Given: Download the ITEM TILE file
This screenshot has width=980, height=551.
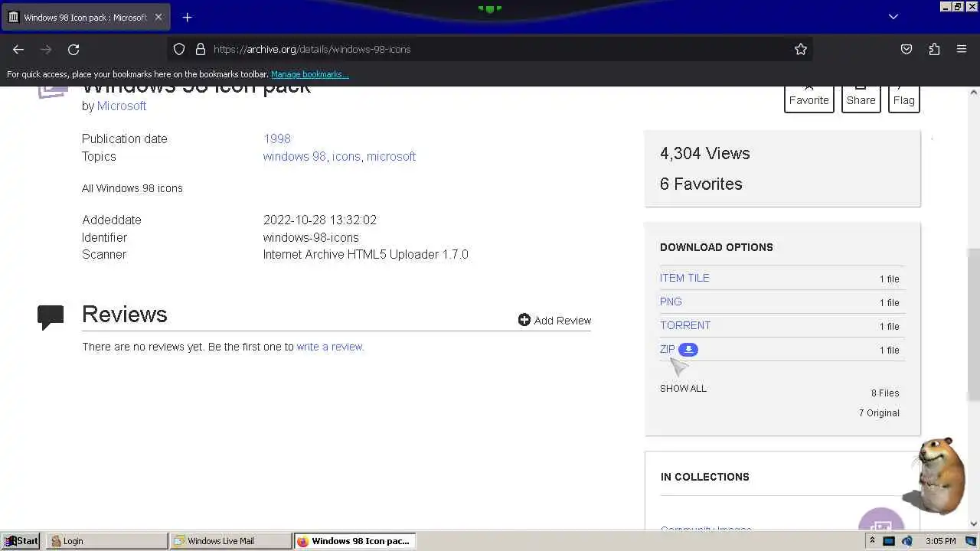Looking at the screenshot, I should coord(684,278).
